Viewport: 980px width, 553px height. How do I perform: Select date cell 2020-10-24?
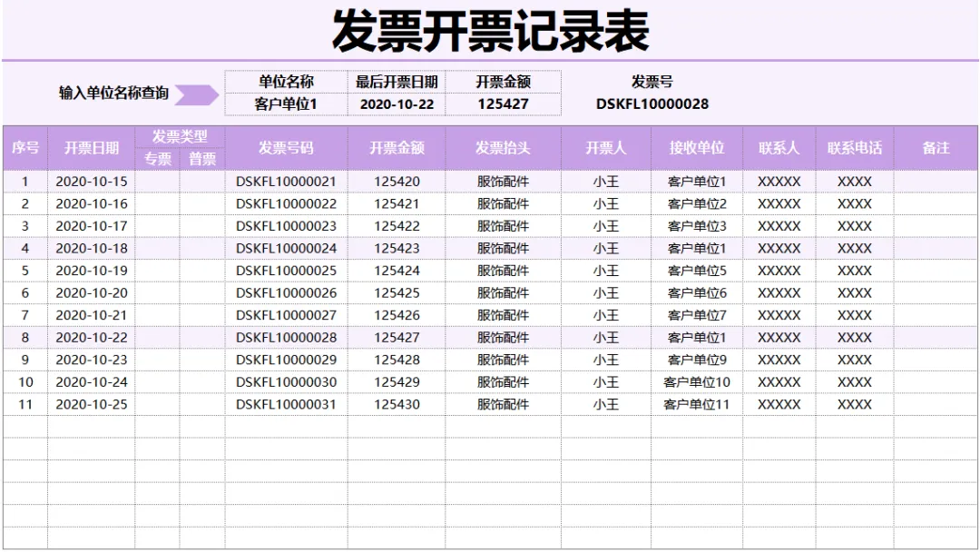[x=92, y=382]
